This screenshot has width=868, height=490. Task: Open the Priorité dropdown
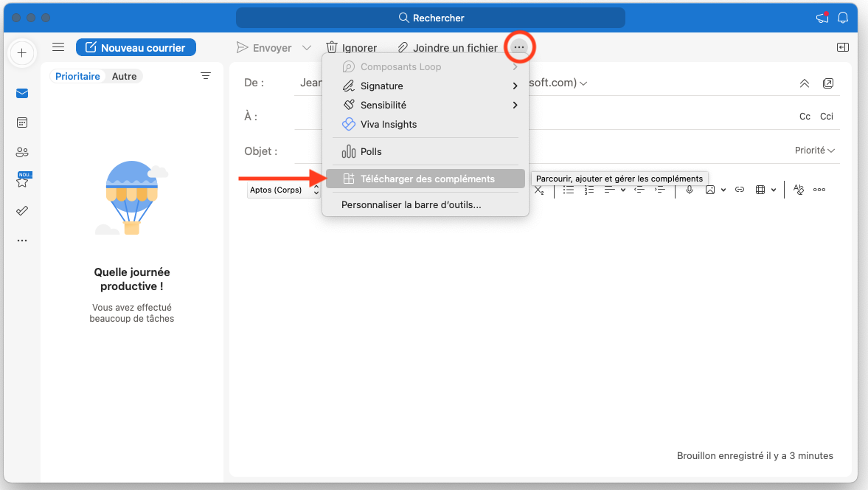[814, 151]
